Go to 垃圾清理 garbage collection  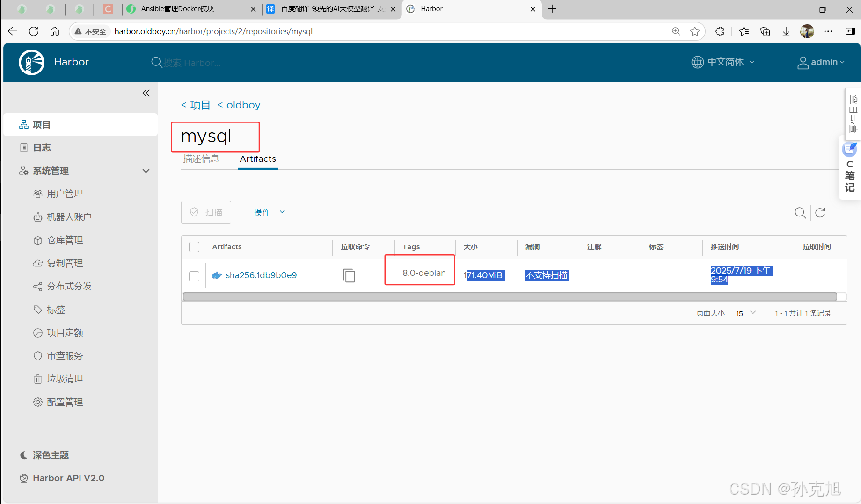tap(65, 379)
